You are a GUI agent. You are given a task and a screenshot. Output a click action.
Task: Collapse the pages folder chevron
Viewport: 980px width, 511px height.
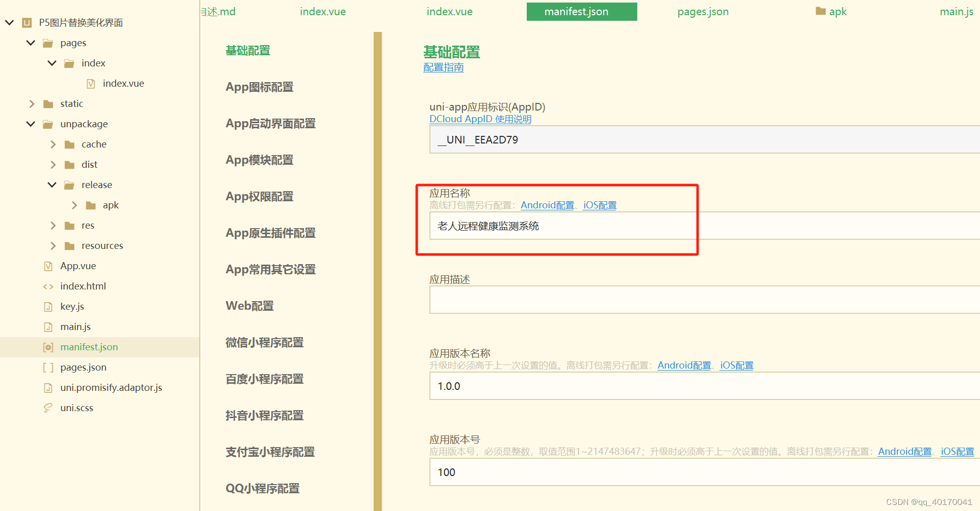pyautogui.click(x=30, y=43)
